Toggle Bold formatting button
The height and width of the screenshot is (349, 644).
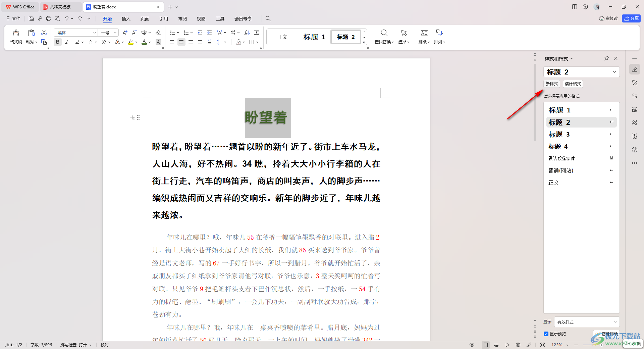(58, 42)
